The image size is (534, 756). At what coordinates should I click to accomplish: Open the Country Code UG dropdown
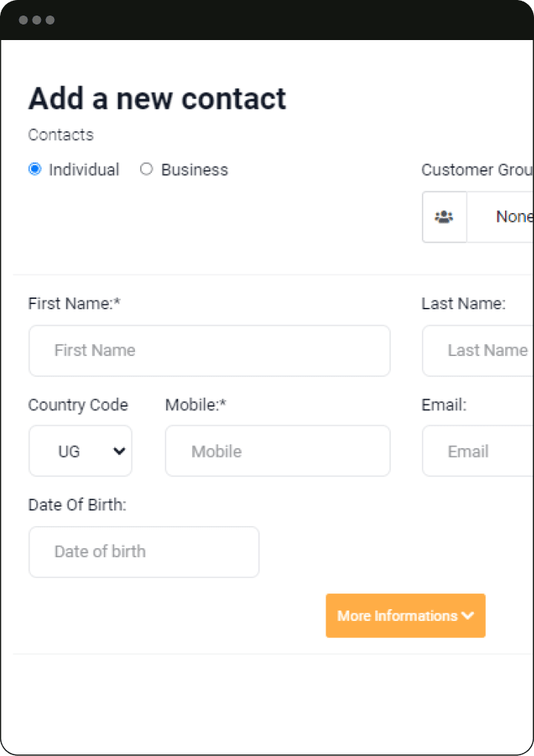click(x=80, y=451)
